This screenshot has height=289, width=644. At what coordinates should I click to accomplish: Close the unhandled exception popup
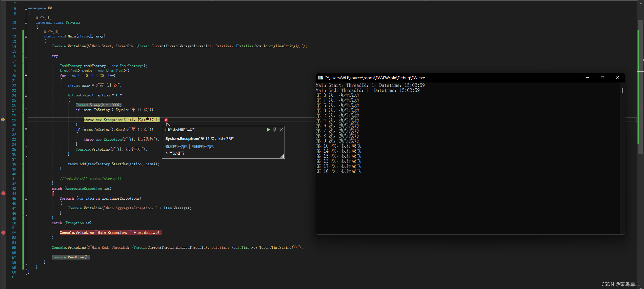pyautogui.click(x=281, y=130)
